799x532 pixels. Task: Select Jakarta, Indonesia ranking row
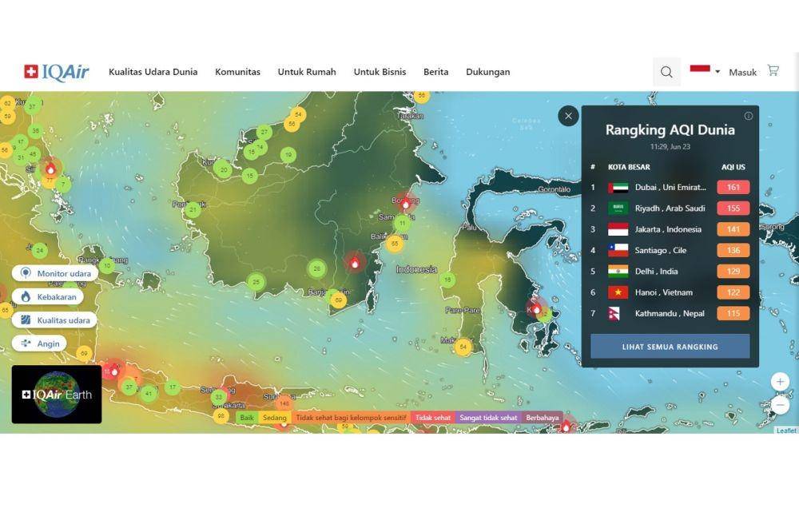(670, 229)
